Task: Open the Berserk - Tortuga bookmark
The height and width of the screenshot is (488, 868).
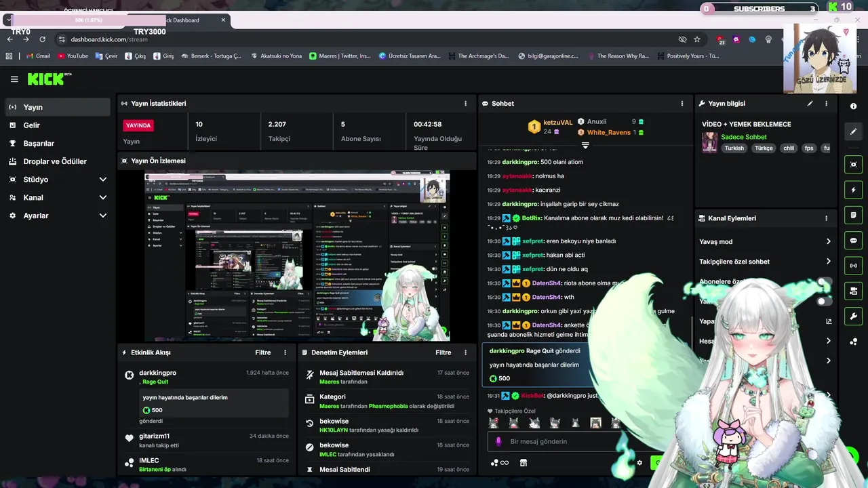Action: (x=211, y=56)
